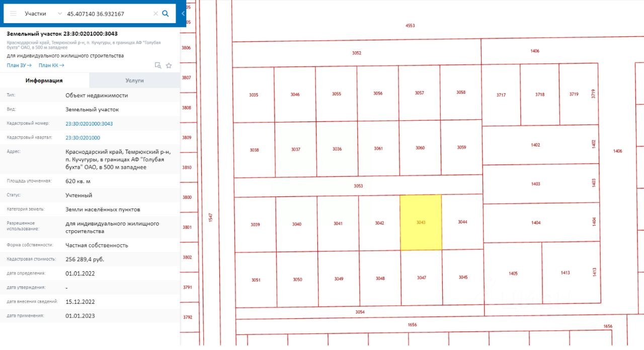The image size is (644, 350).
Task: Open the Участки search type dropdown
Action: point(43,14)
